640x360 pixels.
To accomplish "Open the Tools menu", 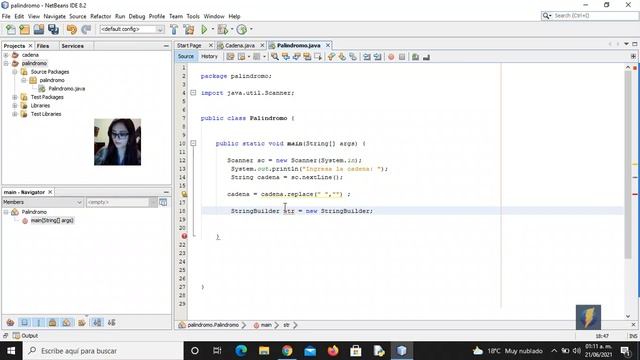I will 193,16.
